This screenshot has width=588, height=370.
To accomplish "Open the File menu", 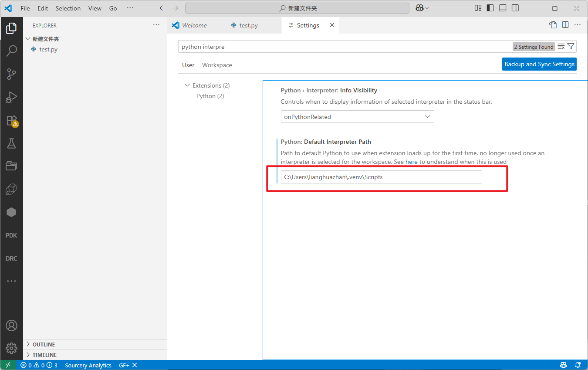I will 25,8.
